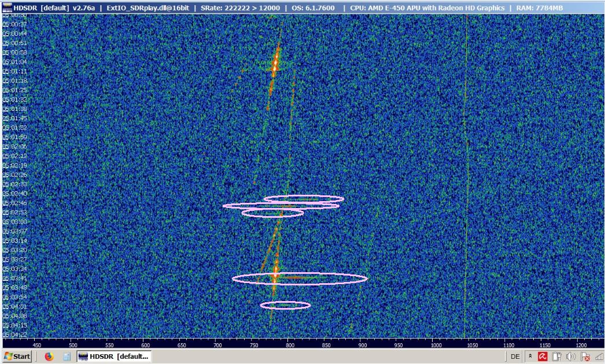Viewport: 605px width, 364px height.
Task: Click the vertical carrier line near 1040
Action: [x=466, y=173]
